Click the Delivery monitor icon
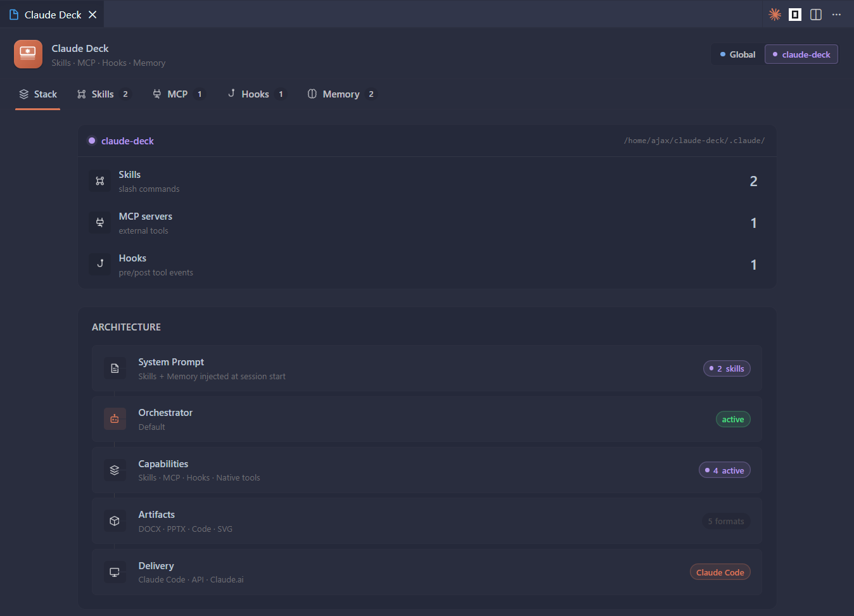The height and width of the screenshot is (616, 854). [115, 572]
